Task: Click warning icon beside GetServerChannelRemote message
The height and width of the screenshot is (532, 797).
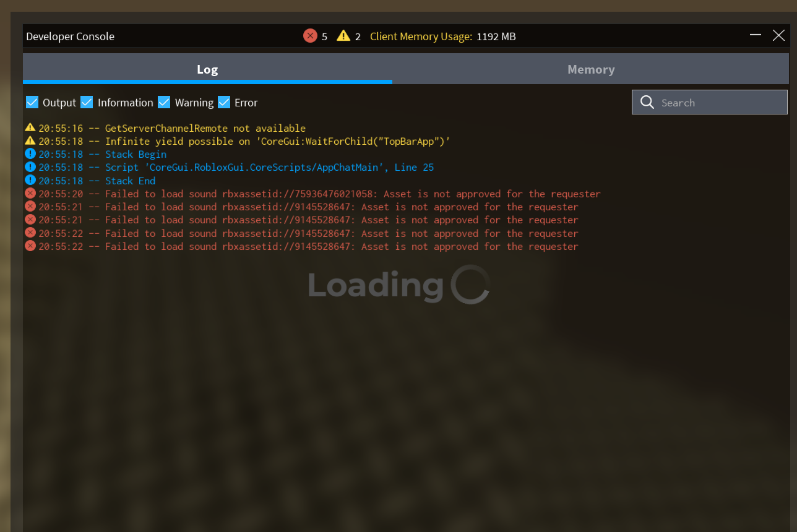Action: point(30,128)
